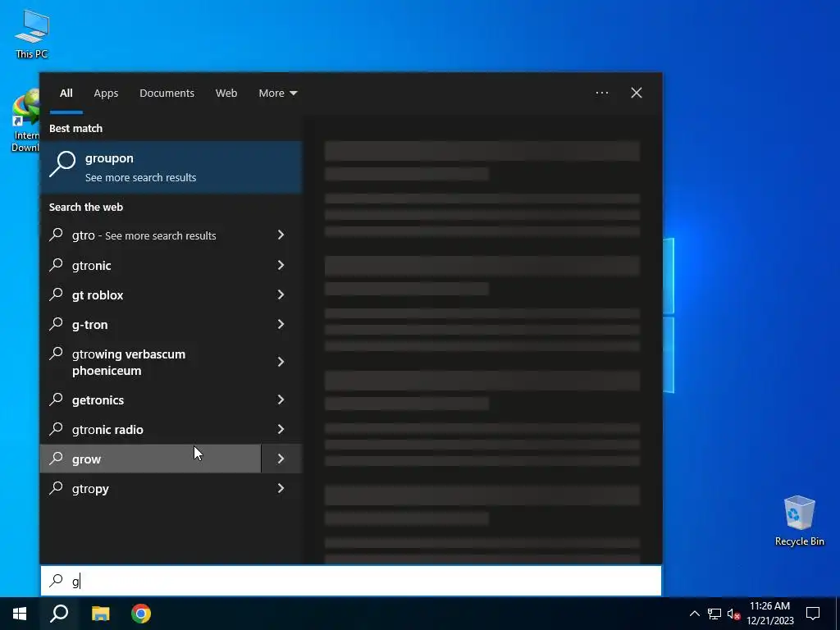Click the magnifier icon beside gtro
The width and height of the screenshot is (840, 630).
(57, 235)
